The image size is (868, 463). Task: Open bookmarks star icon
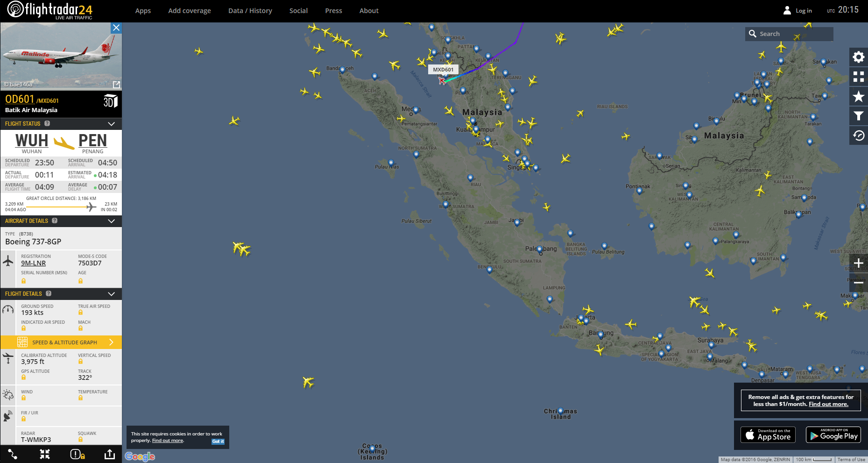858,96
